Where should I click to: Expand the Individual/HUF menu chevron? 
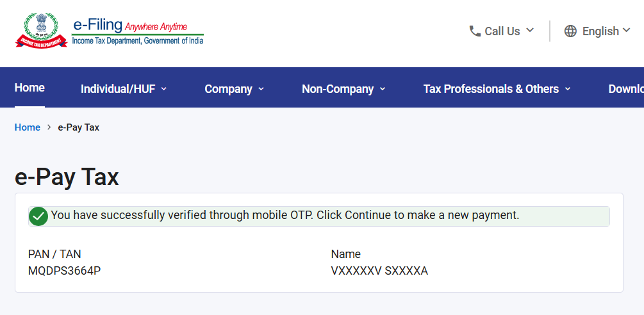coord(164,88)
